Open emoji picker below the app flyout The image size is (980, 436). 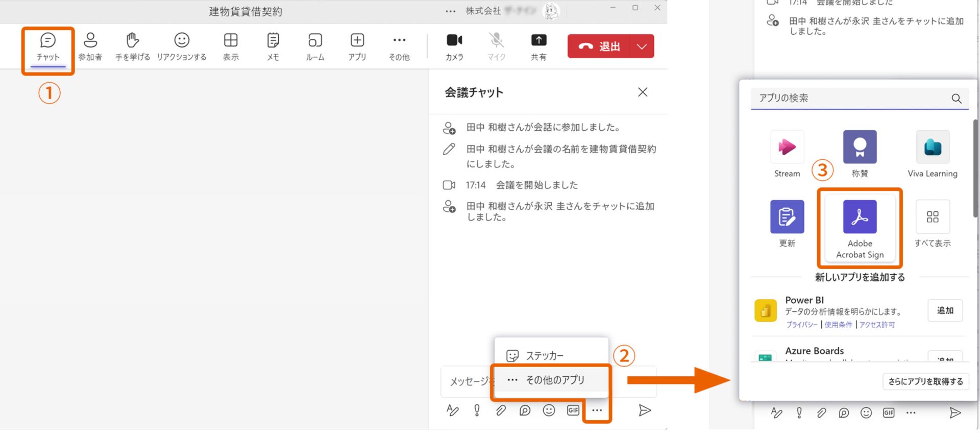(866, 413)
